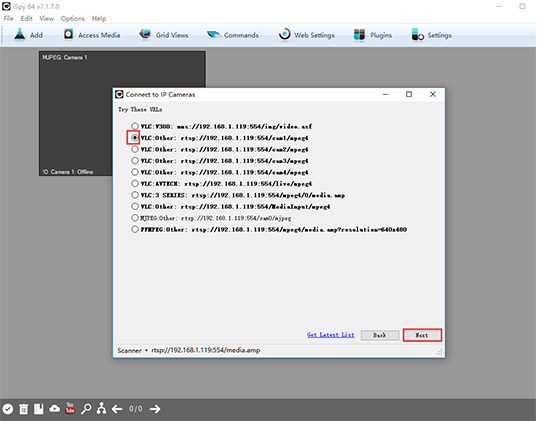Image resolution: width=537 pixels, height=421 pixels.
Task: Select VLC:Other cam4/mpeg4 radio button
Action: 135,172
